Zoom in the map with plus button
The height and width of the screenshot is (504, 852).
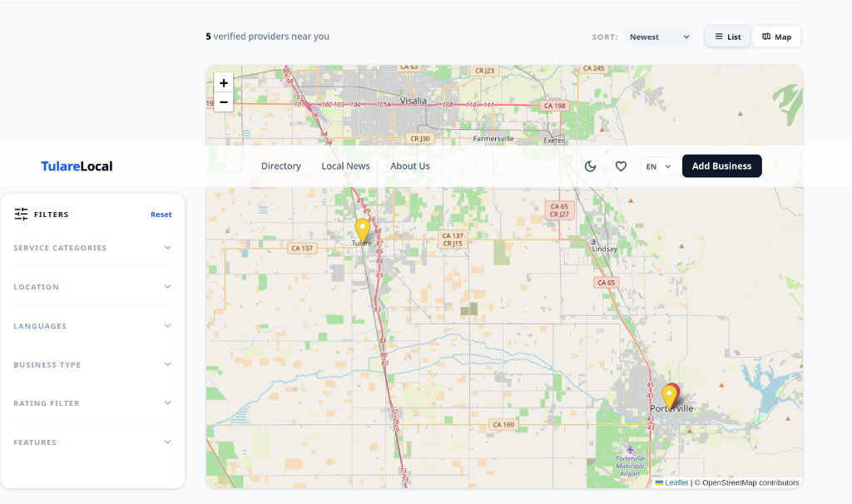pyautogui.click(x=223, y=83)
